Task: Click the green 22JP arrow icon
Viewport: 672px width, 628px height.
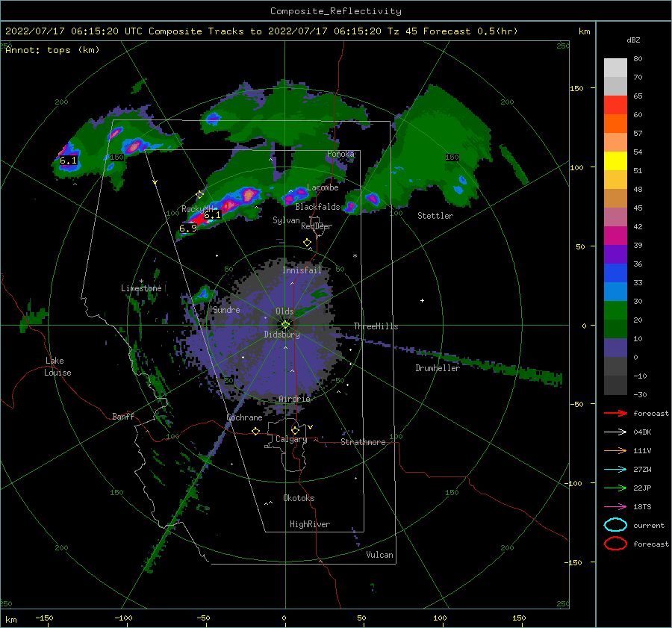Action: pos(615,488)
